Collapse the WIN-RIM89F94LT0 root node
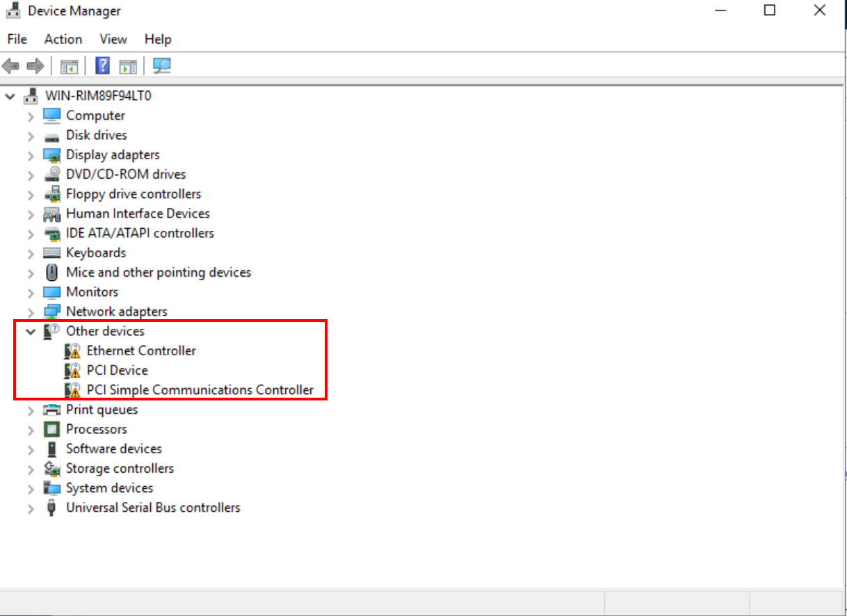Image resolution: width=847 pixels, height=616 pixels. (10, 96)
